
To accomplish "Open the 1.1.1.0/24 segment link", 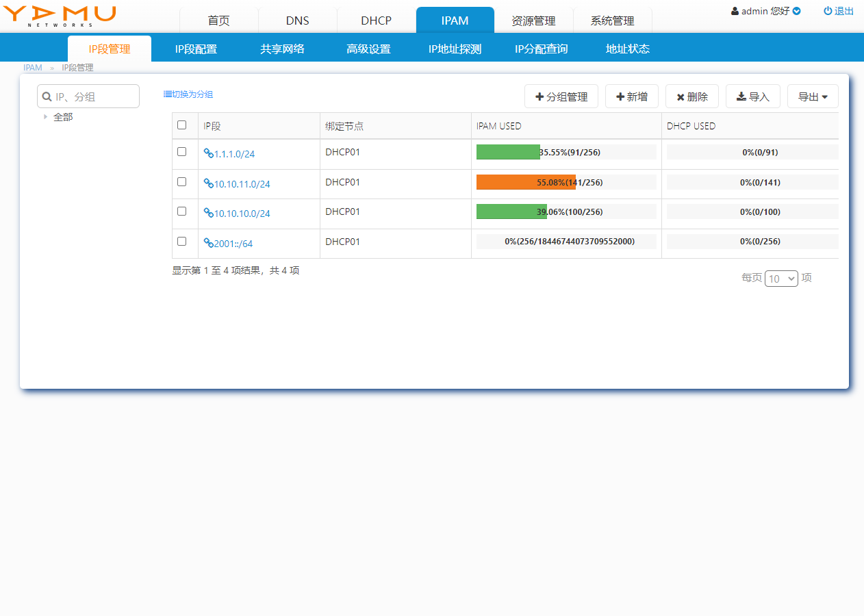I will pyautogui.click(x=234, y=154).
